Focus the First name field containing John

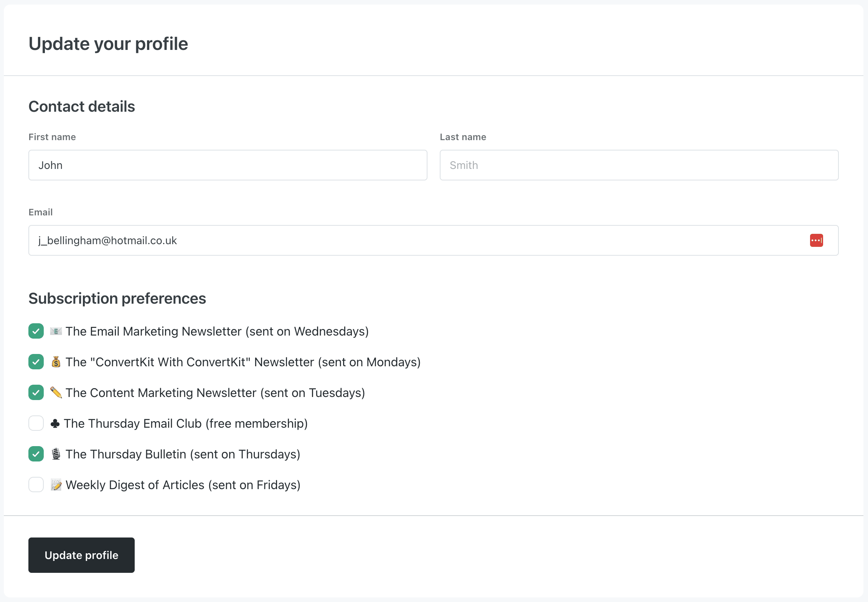click(x=228, y=165)
